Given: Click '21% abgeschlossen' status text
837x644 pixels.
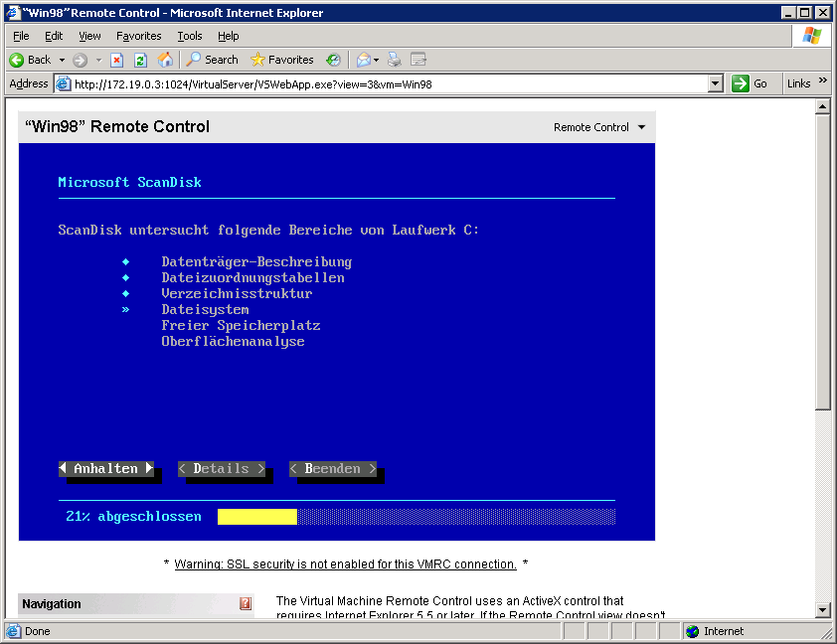Looking at the screenshot, I should [133, 517].
